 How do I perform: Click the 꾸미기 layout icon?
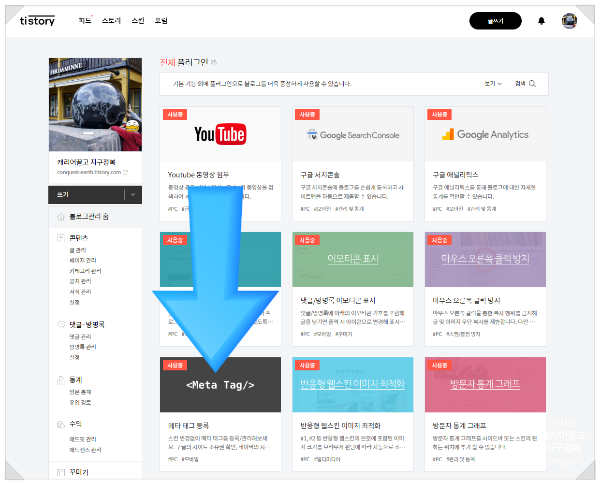pyautogui.click(x=60, y=473)
